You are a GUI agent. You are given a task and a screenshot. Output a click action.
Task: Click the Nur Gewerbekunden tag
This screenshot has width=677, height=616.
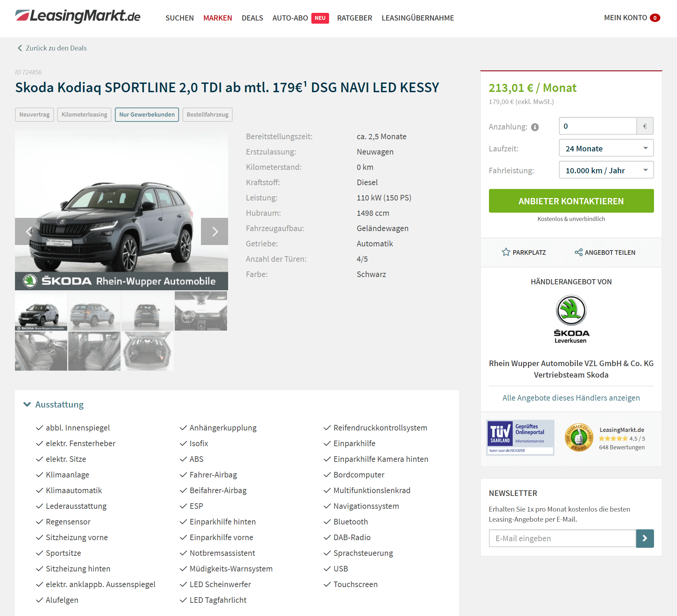(x=147, y=114)
